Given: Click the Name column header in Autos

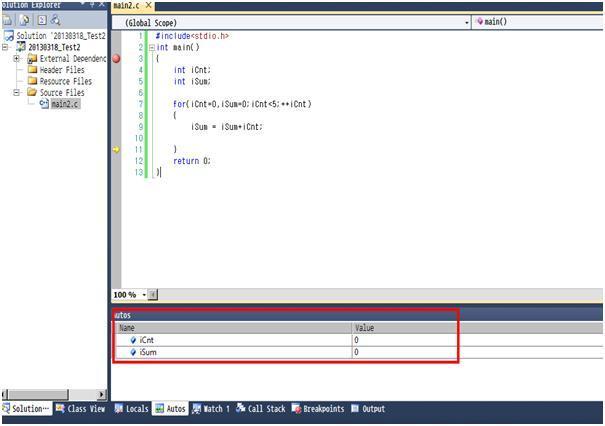Looking at the screenshot, I should [234, 328].
